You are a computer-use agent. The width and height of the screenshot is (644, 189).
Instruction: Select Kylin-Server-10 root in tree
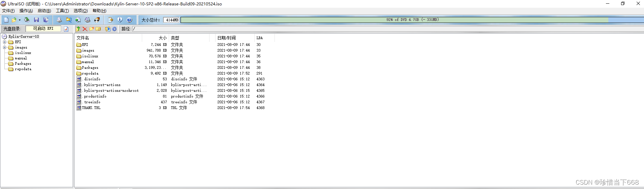click(24, 36)
